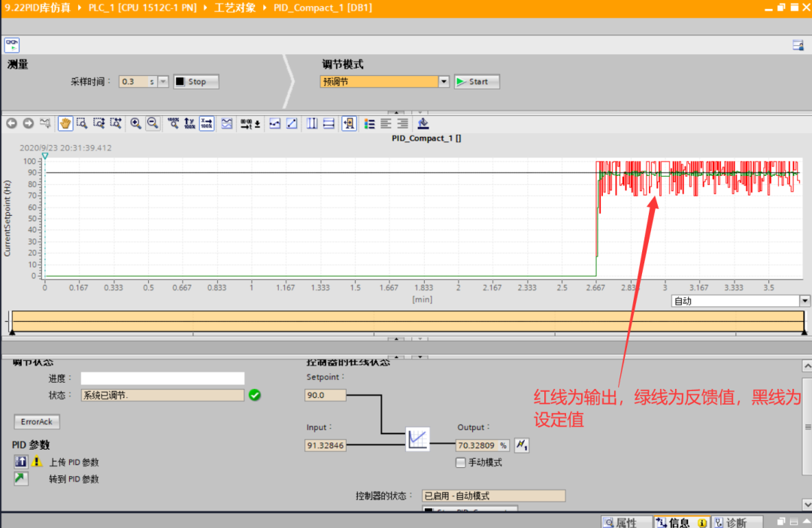
Task: Click the ErrorAck button
Action: pyautogui.click(x=37, y=422)
